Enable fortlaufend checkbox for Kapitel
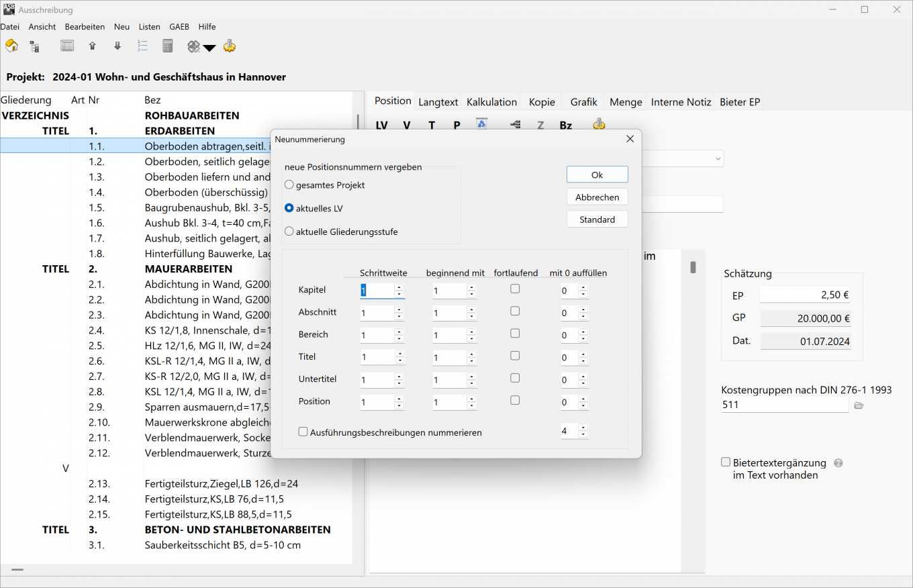 [515, 289]
